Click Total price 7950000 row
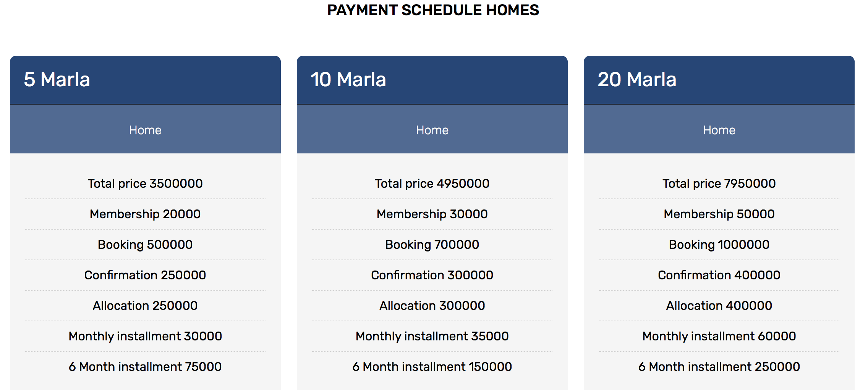This screenshot has height=390, width=868. [x=719, y=184]
